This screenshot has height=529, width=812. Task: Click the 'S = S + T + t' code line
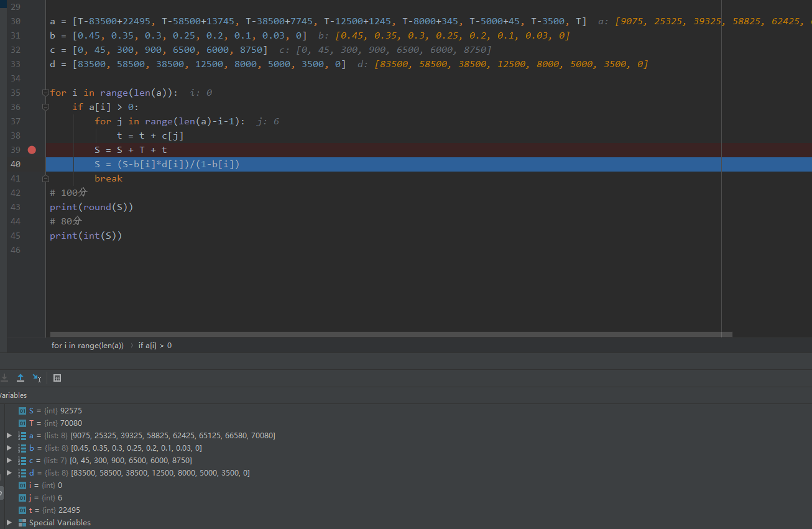(131, 150)
